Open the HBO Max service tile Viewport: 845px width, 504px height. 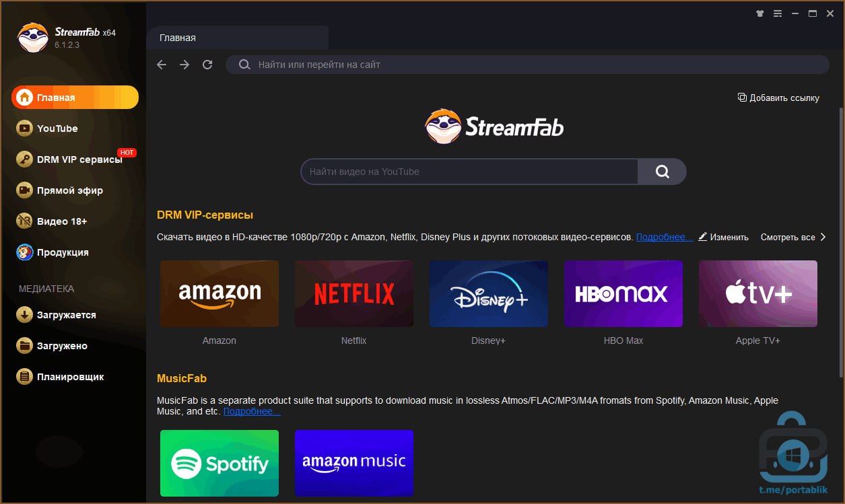[623, 294]
